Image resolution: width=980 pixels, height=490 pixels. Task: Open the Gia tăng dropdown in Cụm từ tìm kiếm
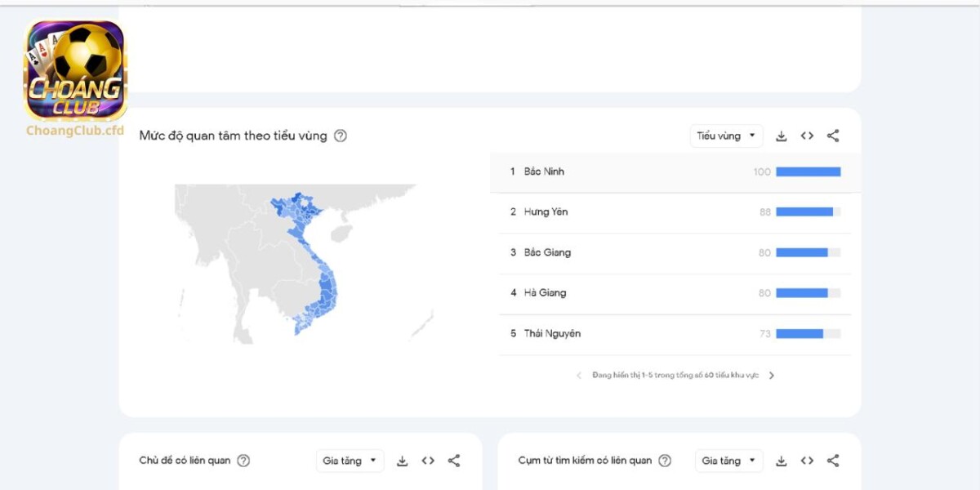coord(728,460)
